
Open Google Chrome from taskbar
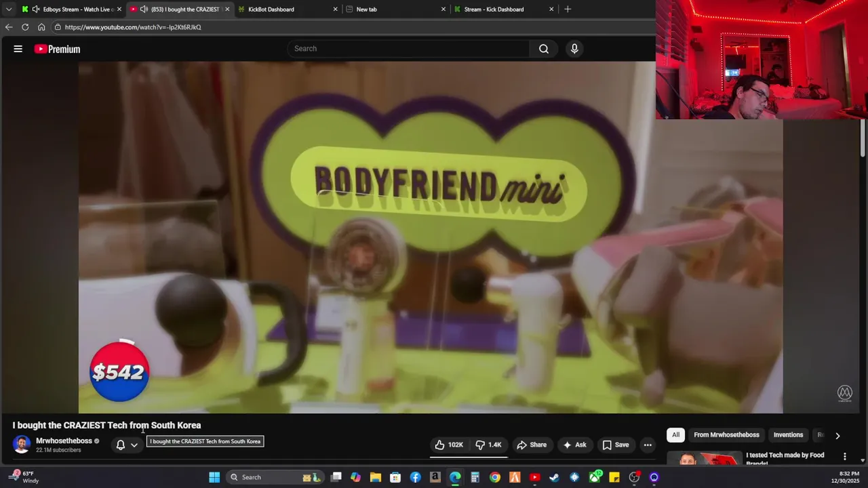(x=495, y=477)
